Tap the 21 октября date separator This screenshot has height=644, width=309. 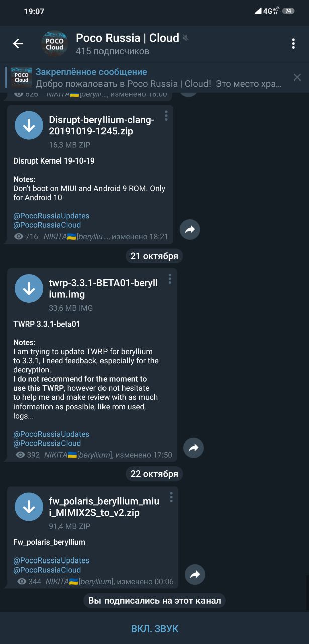pos(154,256)
